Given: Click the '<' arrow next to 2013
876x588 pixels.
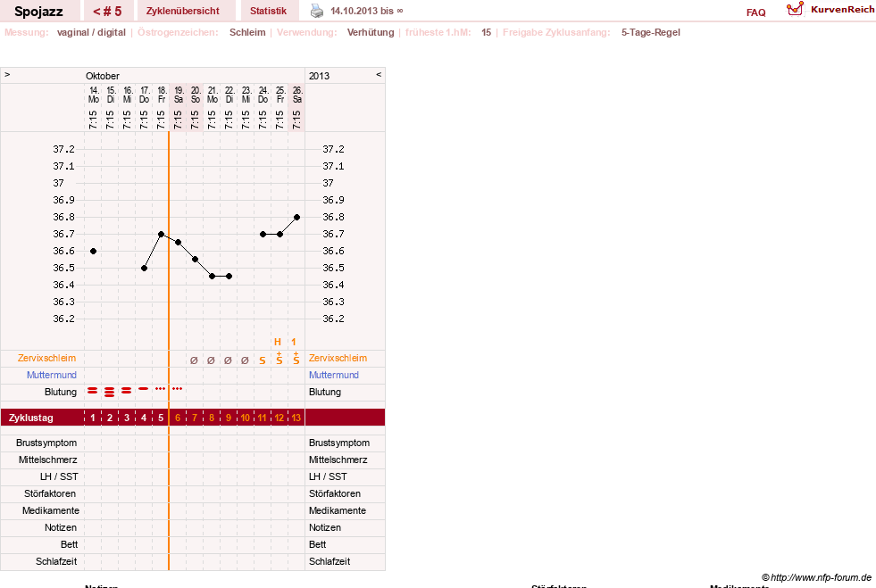Looking at the screenshot, I should tap(379, 74).
